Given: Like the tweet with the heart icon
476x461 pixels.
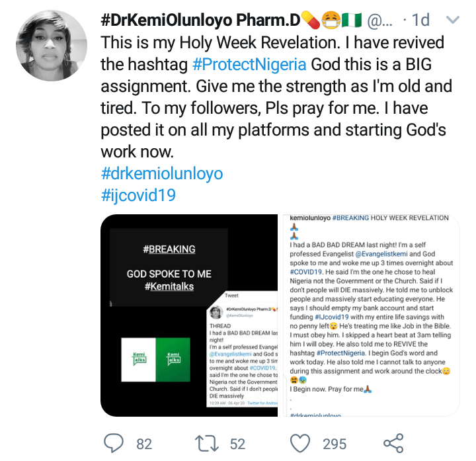Looking at the screenshot, I should (x=301, y=442).
